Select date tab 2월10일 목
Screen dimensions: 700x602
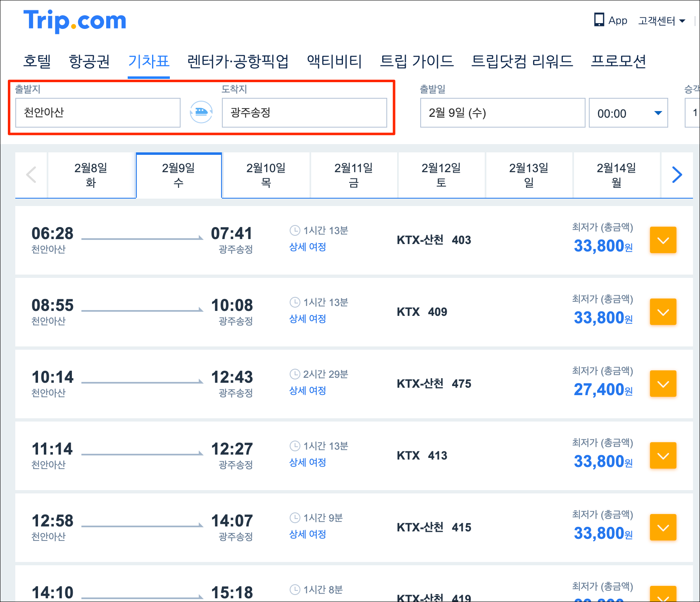point(266,175)
